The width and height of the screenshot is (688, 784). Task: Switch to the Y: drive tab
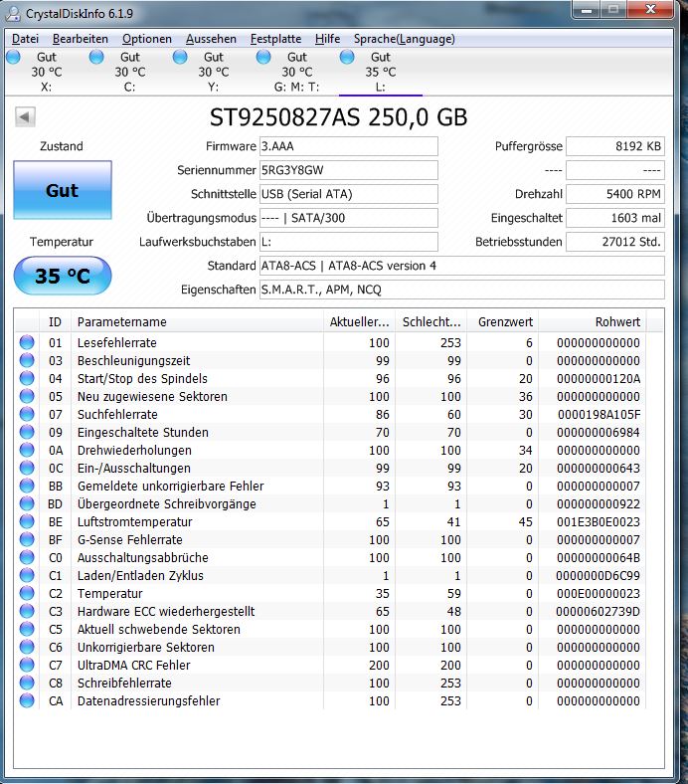coord(214,72)
